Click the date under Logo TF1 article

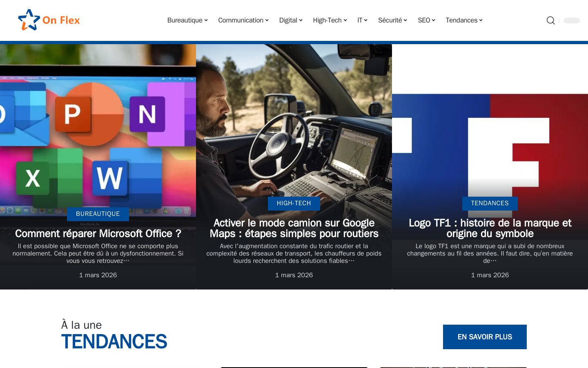pos(490,275)
